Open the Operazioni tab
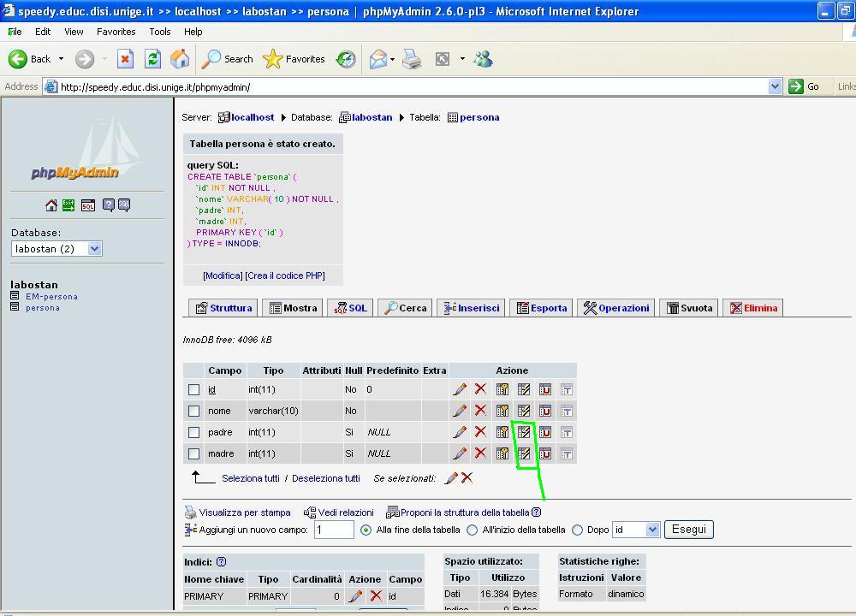The image size is (856, 616). tap(615, 308)
